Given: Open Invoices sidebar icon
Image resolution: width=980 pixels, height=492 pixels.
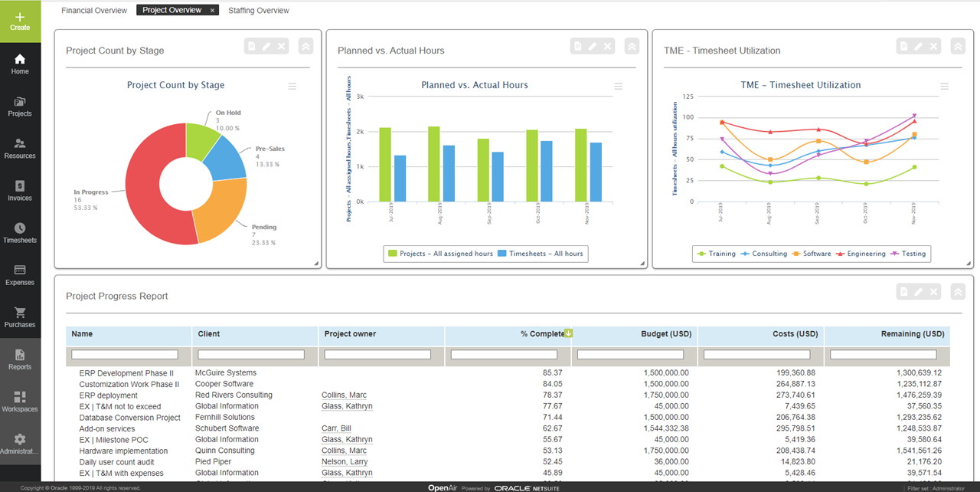Looking at the screenshot, I should (20, 190).
